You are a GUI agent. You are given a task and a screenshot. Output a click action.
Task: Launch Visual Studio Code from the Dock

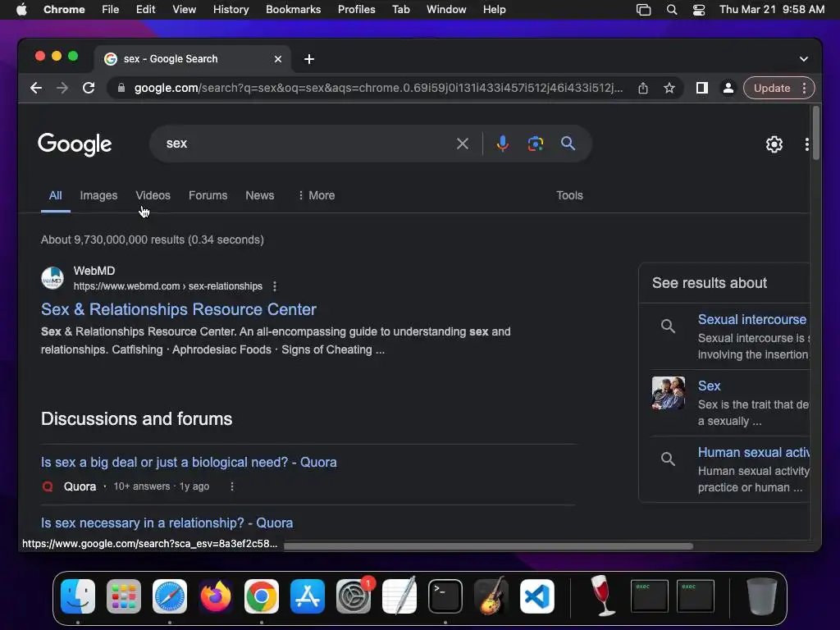point(536,596)
